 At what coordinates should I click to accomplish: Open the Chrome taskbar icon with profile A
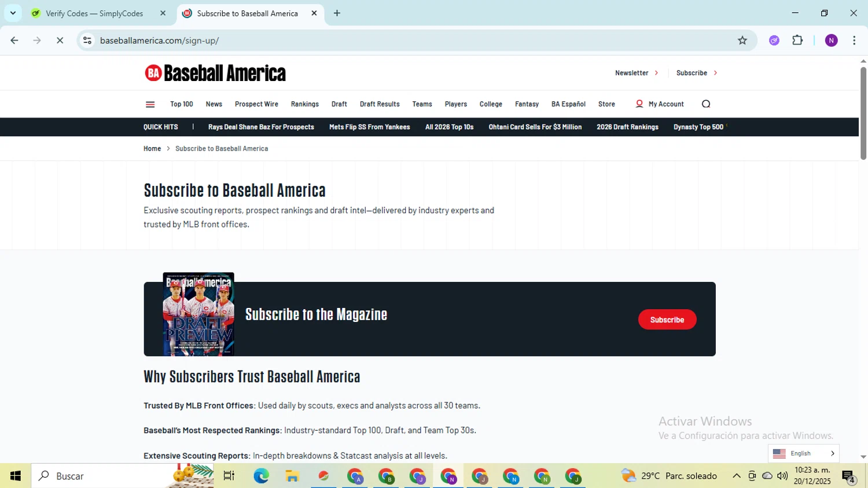(355, 476)
